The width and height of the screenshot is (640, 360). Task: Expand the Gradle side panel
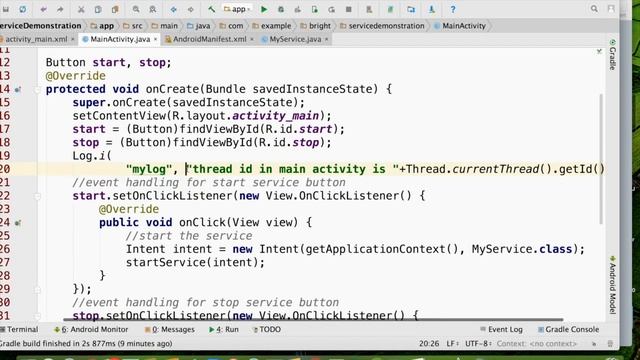[x=613, y=55]
